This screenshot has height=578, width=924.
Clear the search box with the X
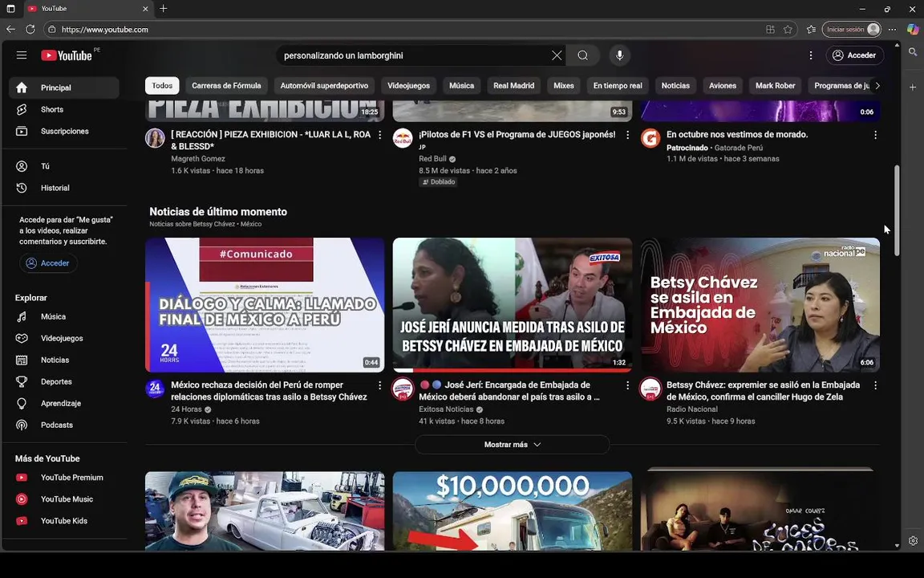tap(557, 55)
